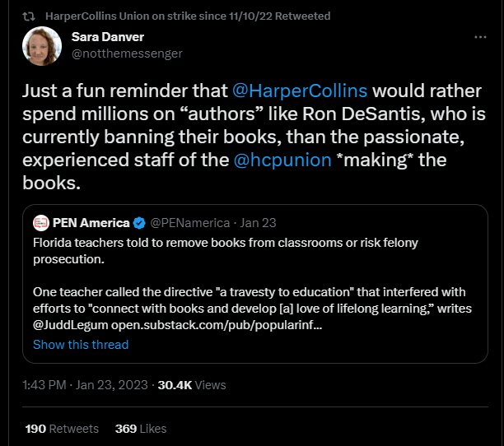Screen dimensions: 504x446
Task: Open the @JuddLegum mention
Action: 70,325
